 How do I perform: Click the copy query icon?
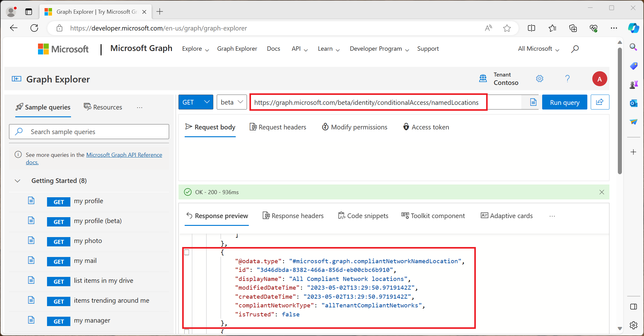click(533, 102)
